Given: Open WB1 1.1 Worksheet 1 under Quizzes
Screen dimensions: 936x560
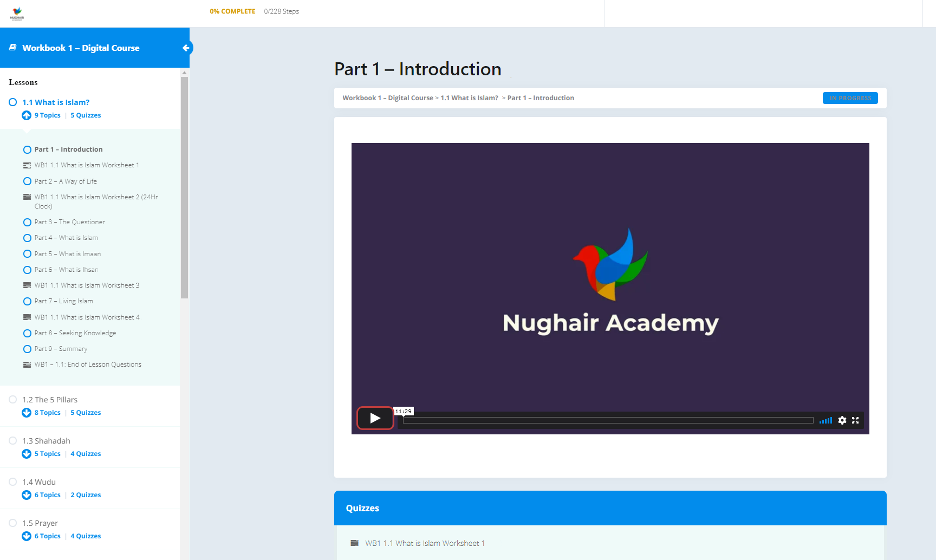Looking at the screenshot, I should 425,543.
